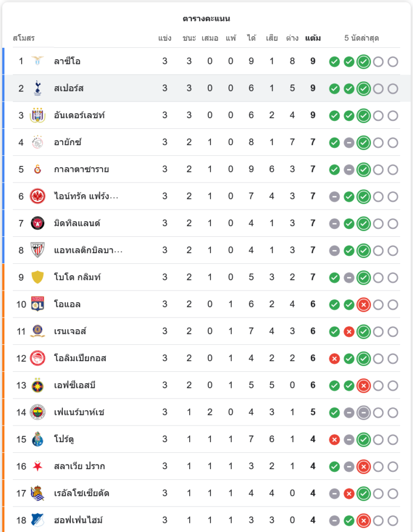This screenshot has width=413, height=532.
Task: Click the Lazio club crest icon
Action: (38, 61)
